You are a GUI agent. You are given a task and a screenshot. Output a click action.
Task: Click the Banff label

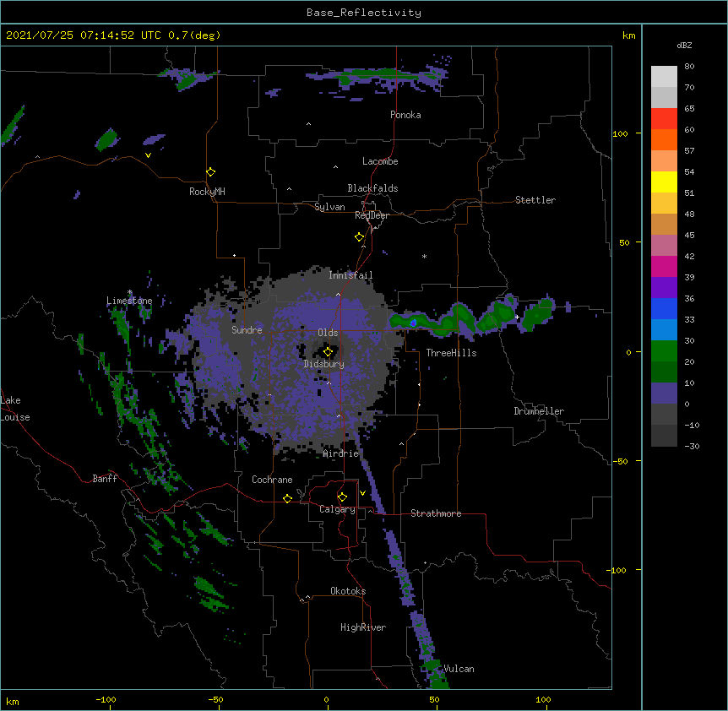[x=105, y=479]
